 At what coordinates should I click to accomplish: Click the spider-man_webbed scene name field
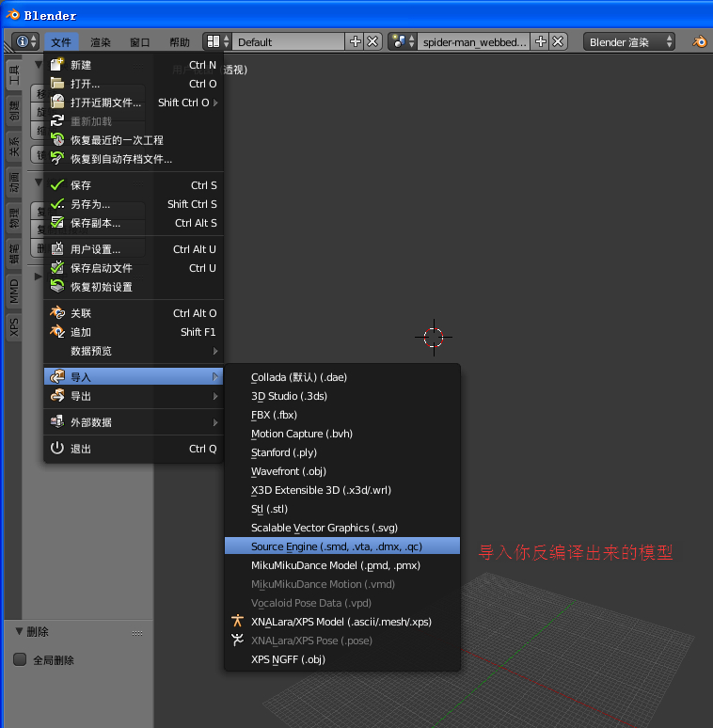point(474,41)
